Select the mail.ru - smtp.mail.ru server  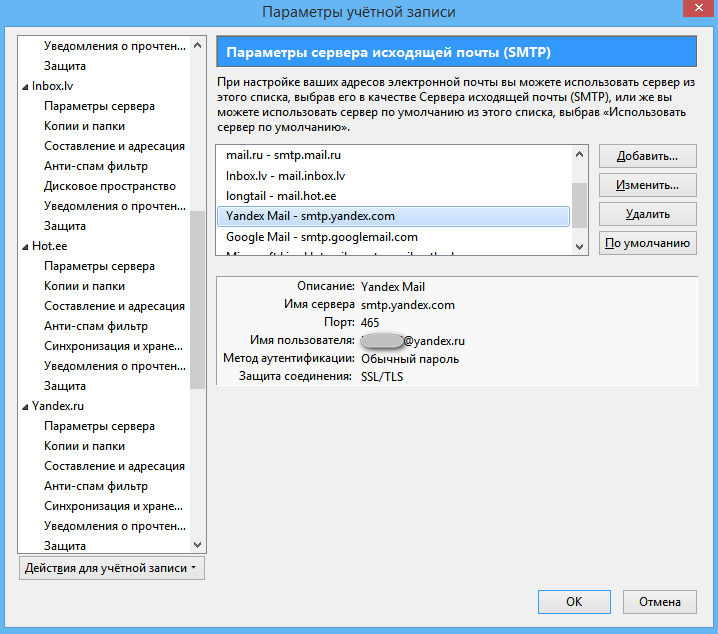[x=393, y=155]
